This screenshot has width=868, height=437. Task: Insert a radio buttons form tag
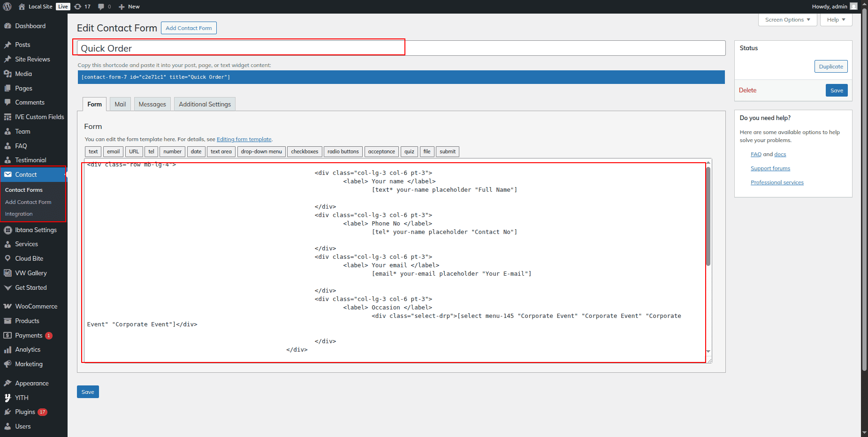click(343, 151)
